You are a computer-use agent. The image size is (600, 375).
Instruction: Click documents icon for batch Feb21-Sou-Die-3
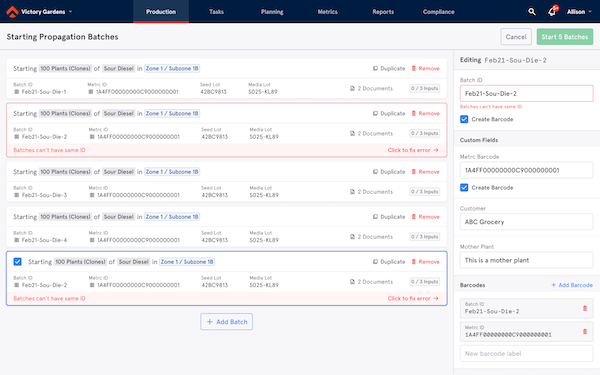352,192
